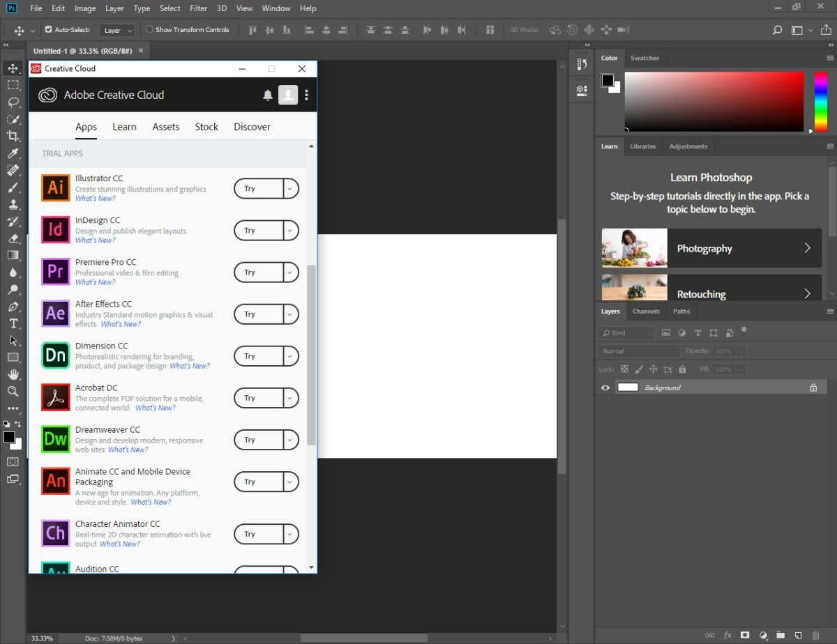Image resolution: width=837 pixels, height=644 pixels.
Task: Select the Zoom tool
Action: coord(13,392)
